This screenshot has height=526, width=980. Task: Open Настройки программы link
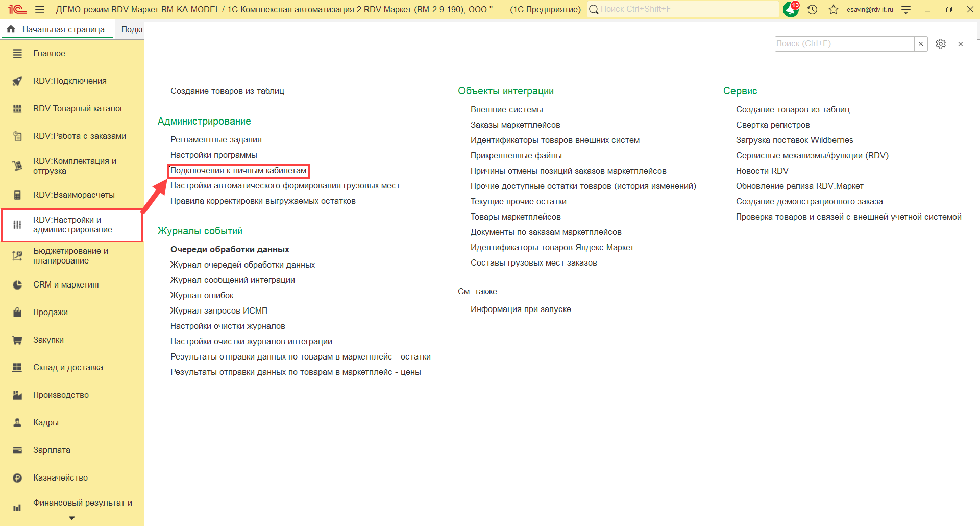click(214, 155)
